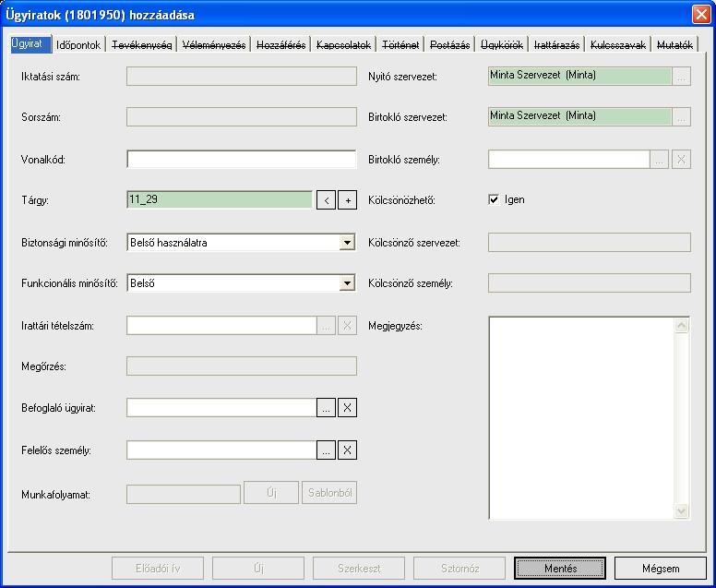Open browse '...' for Befoglaló ügyirat
This screenshot has height=588, width=716.
pyautogui.click(x=326, y=407)
